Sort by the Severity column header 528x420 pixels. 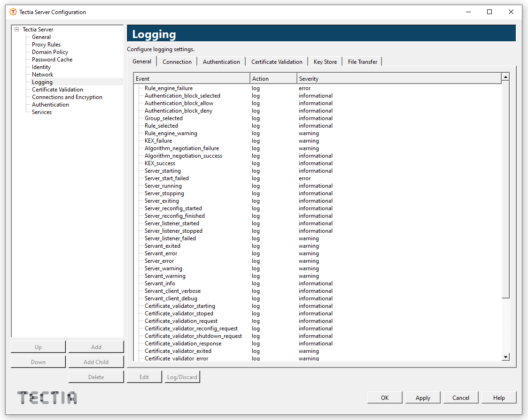click(x=399, y=79)
